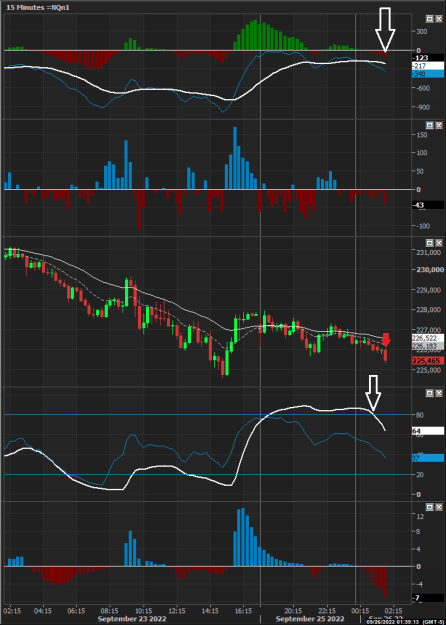
Task: Maximize the second histogram panel showing -43
Action: click(x=430, y=125)
